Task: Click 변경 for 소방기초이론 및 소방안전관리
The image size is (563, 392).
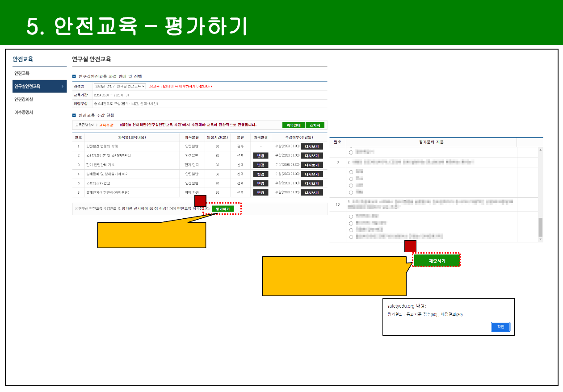Action: point(260,156)
